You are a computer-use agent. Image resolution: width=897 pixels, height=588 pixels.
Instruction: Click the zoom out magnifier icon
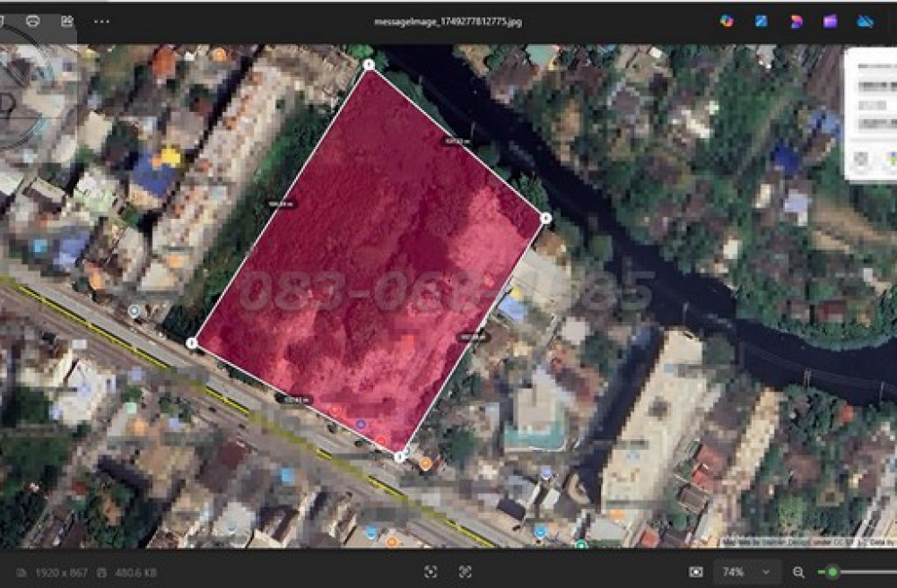(798, 572)
